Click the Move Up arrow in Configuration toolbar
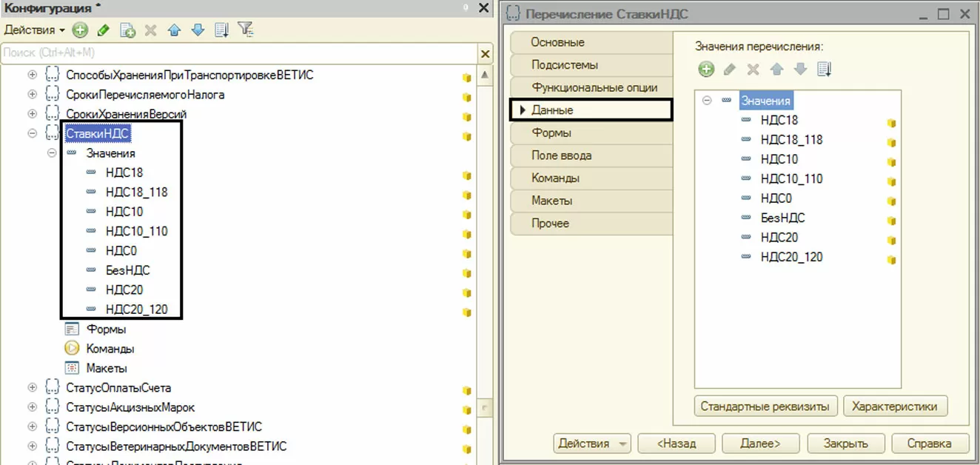Image resolution: width=980 pixels, height=465 pixels. tap(174, 30)
